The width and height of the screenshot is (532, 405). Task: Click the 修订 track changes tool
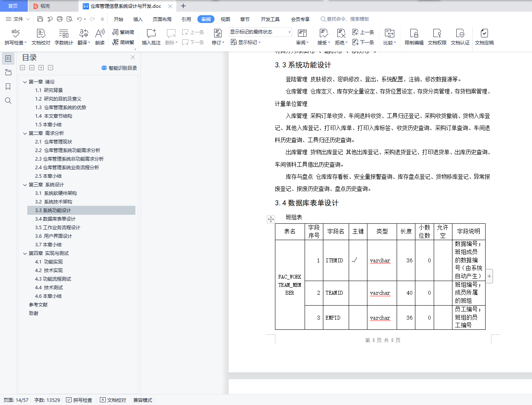pyautogui.click(x=218, y=37)
